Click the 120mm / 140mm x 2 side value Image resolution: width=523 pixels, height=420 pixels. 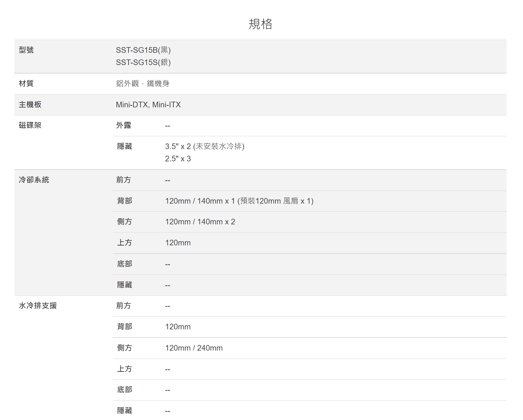(200, 222)
